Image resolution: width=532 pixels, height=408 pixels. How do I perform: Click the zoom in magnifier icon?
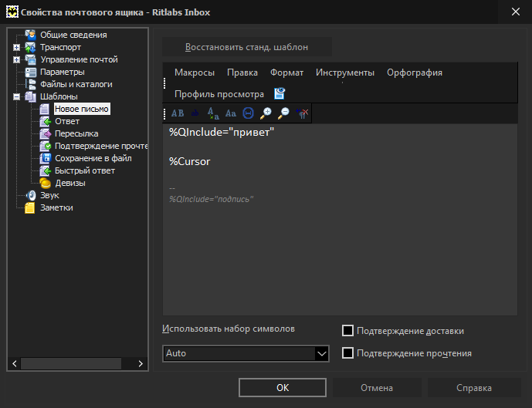point(266,113)
